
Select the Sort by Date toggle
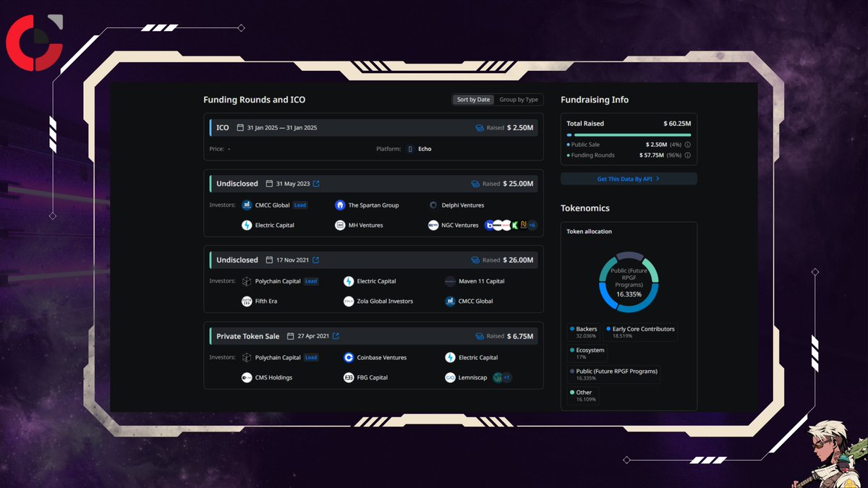point(473,100)
